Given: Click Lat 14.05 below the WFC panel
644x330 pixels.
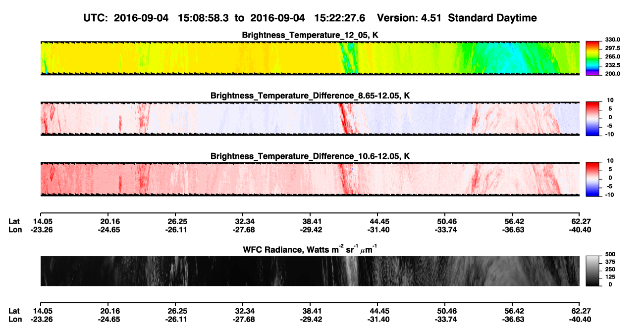Looking at the screenshot, I should (42, 311).
